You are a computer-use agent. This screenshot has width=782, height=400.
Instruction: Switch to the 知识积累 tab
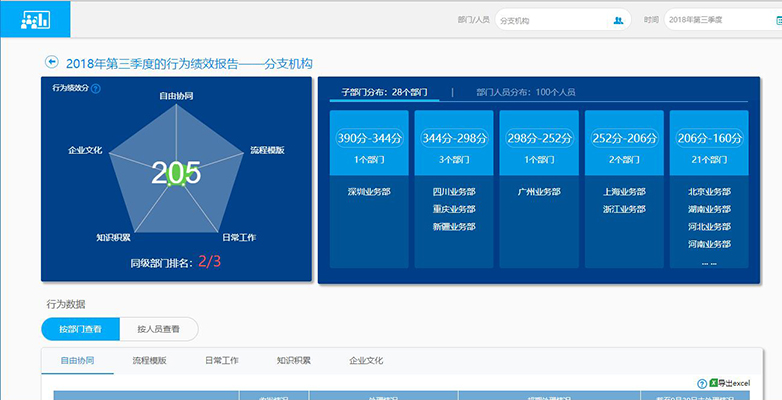coord(293,360)
